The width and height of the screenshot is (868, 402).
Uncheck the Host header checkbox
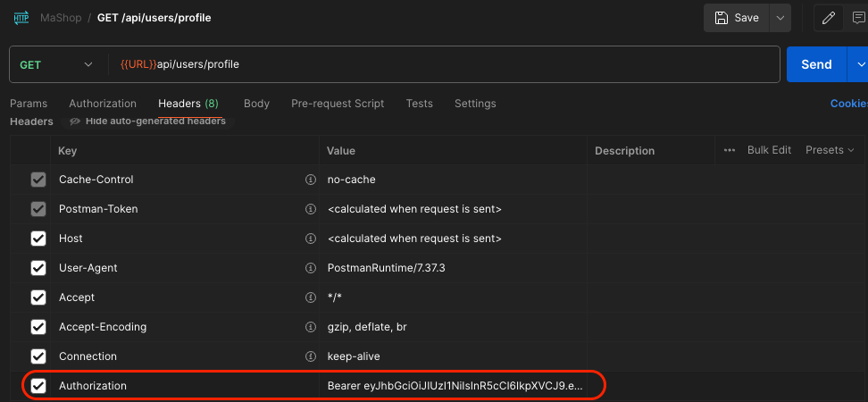click(38, 239)
